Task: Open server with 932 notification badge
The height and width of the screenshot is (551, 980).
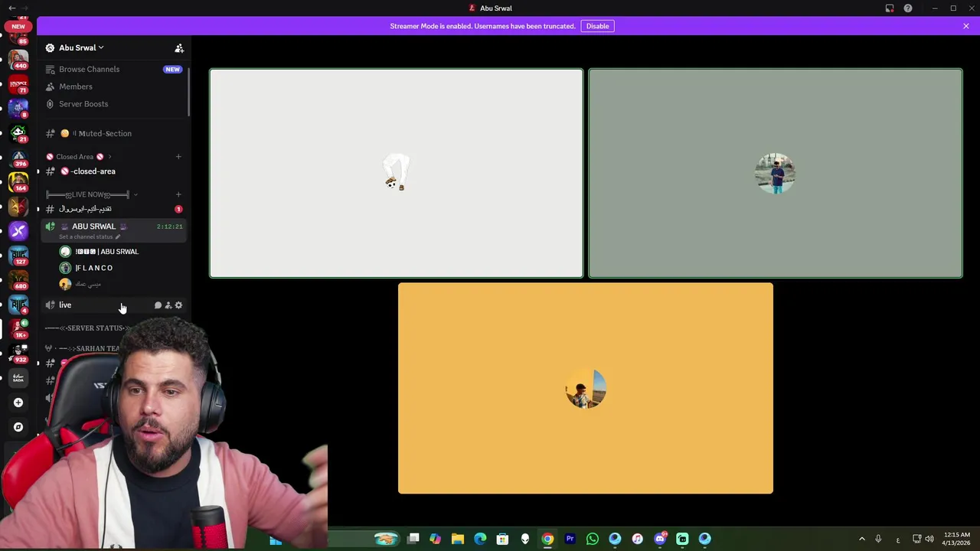Action: pyautogui.click(x=18, y=353)
